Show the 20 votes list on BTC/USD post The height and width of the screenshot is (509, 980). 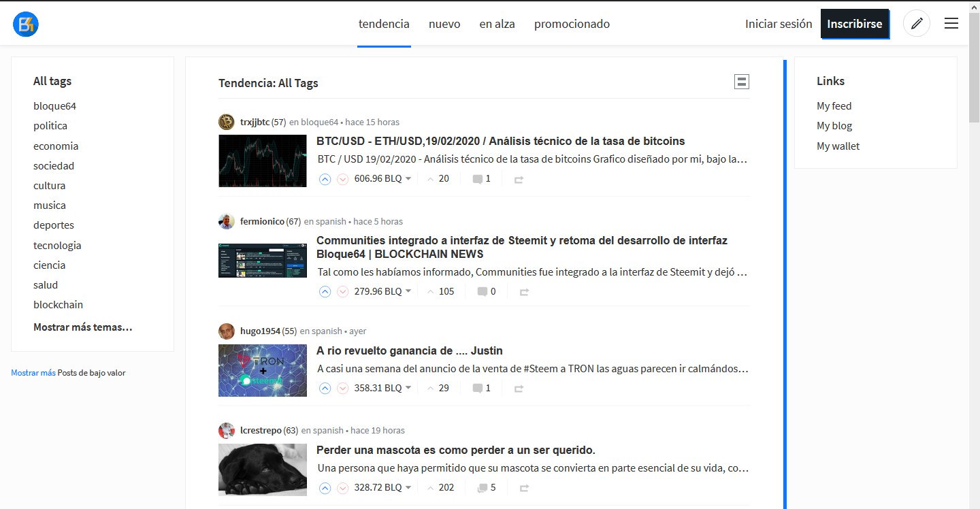click(x=438, y=179)
